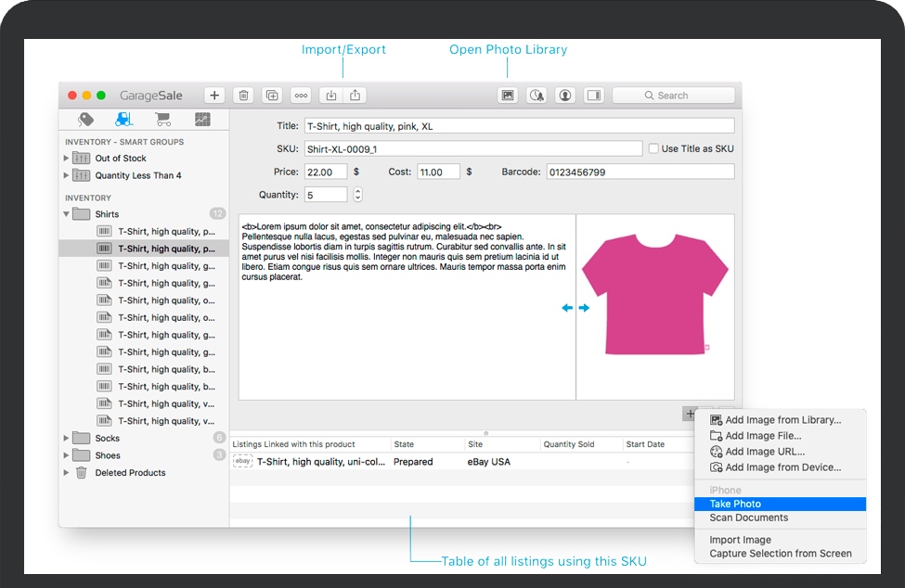Collapse the Shirts folder disclosure triangle
Image resolution: width=905 pixels, height=588 pixels.
click(67, 214)
